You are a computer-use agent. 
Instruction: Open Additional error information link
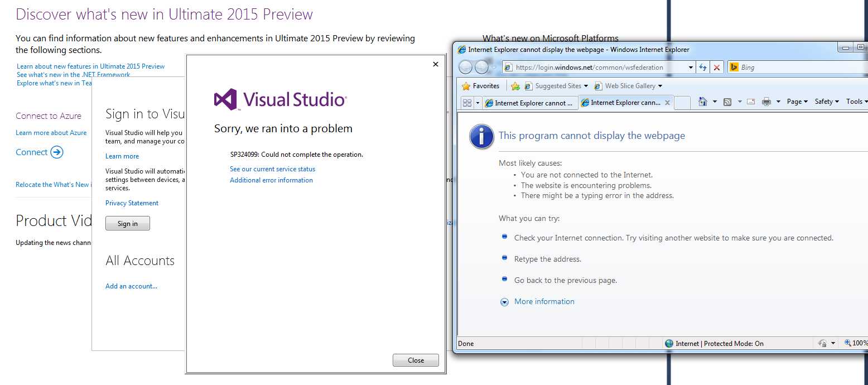(x=272, y=180)
